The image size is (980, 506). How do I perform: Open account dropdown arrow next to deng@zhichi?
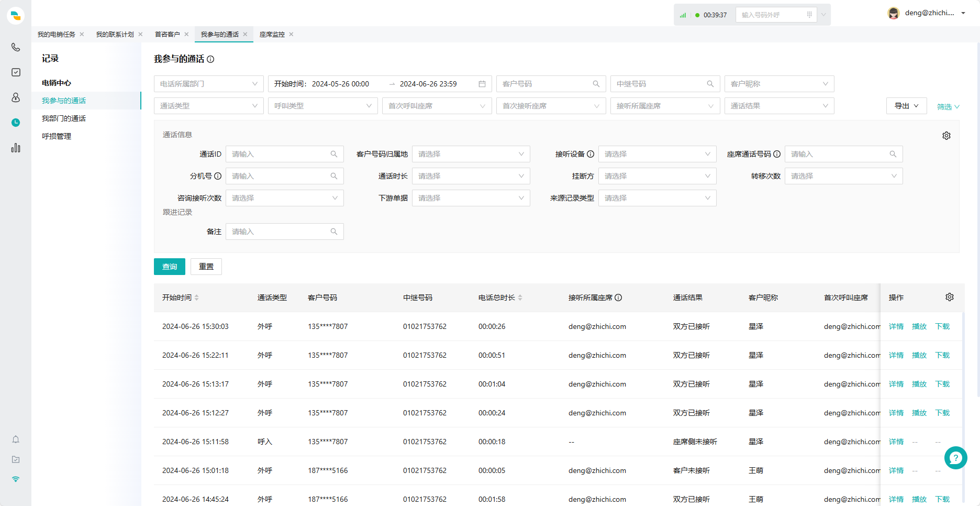coord(963,13)
